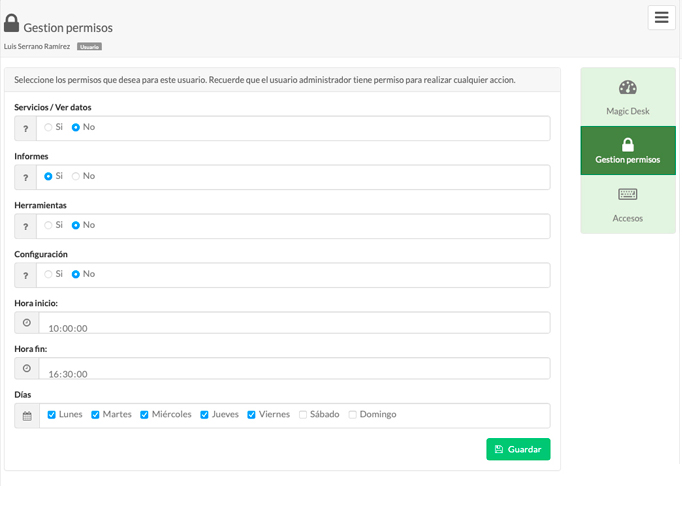
Task: Click the help icon beside Servicios / Ver datos
Action: (27, 128)
